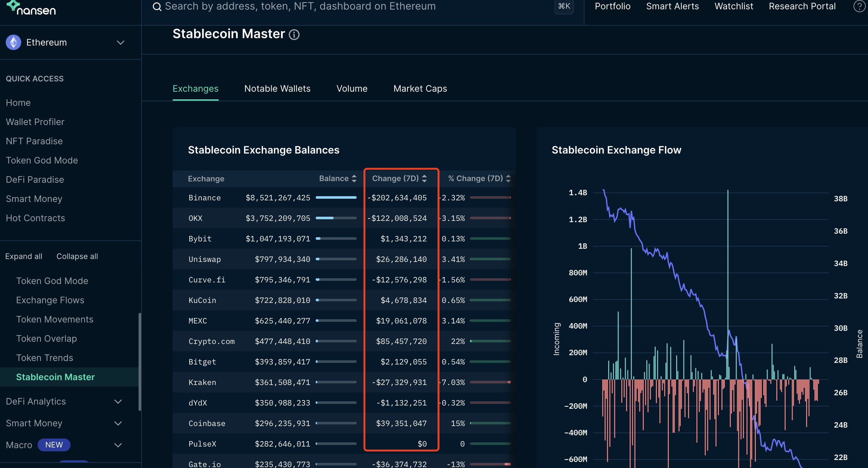This screenshot has width=868, height=468.
Task: Click the search magnifier icon
Action: (x=157, y=6)
